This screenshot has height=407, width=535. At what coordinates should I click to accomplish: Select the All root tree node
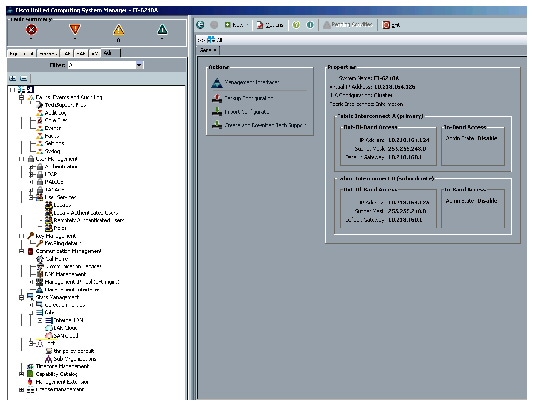coord(30,89)
